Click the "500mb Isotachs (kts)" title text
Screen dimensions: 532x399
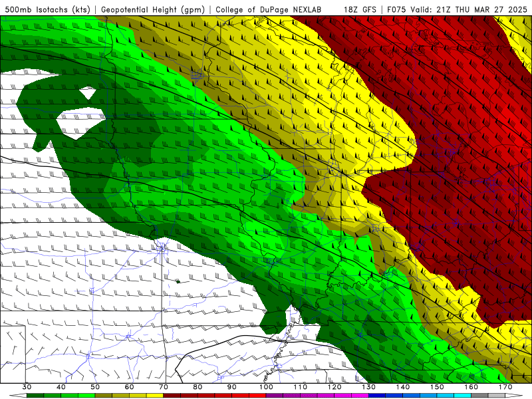point(48,9)
